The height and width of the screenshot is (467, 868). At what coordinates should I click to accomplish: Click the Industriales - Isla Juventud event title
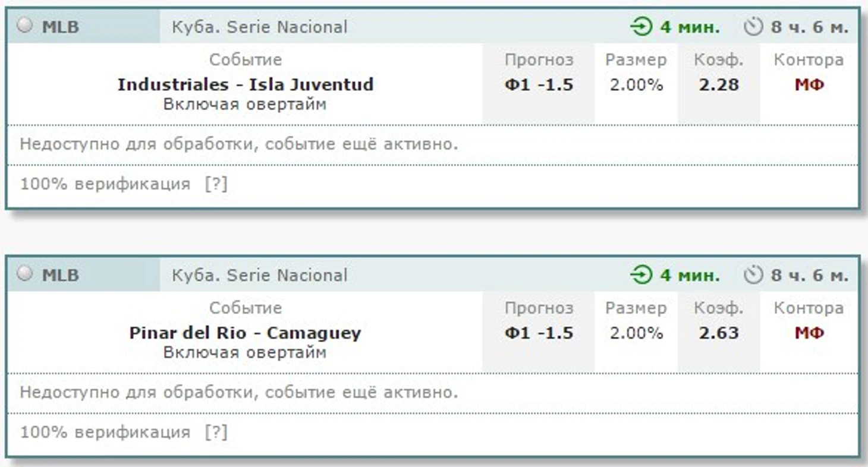[x=245, y=84]
